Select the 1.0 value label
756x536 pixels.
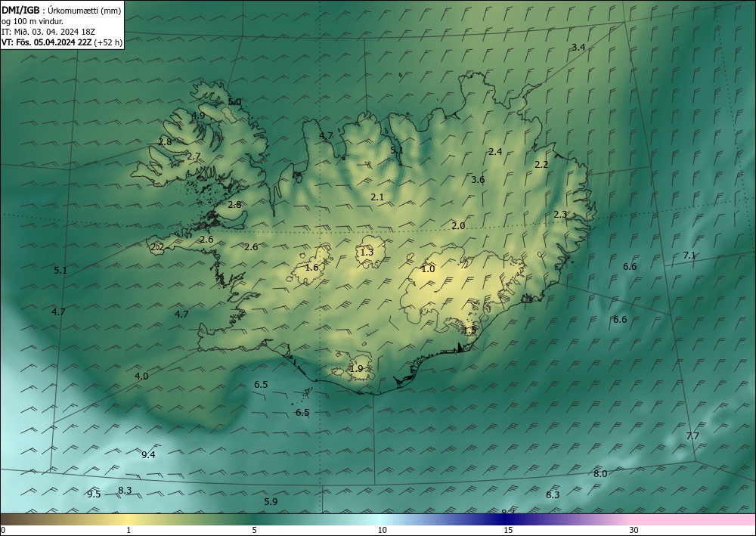click(x=428, y=269)
